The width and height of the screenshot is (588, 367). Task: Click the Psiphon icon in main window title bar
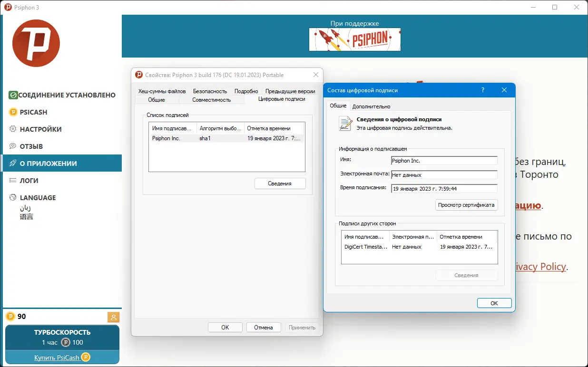click(8, 7)
